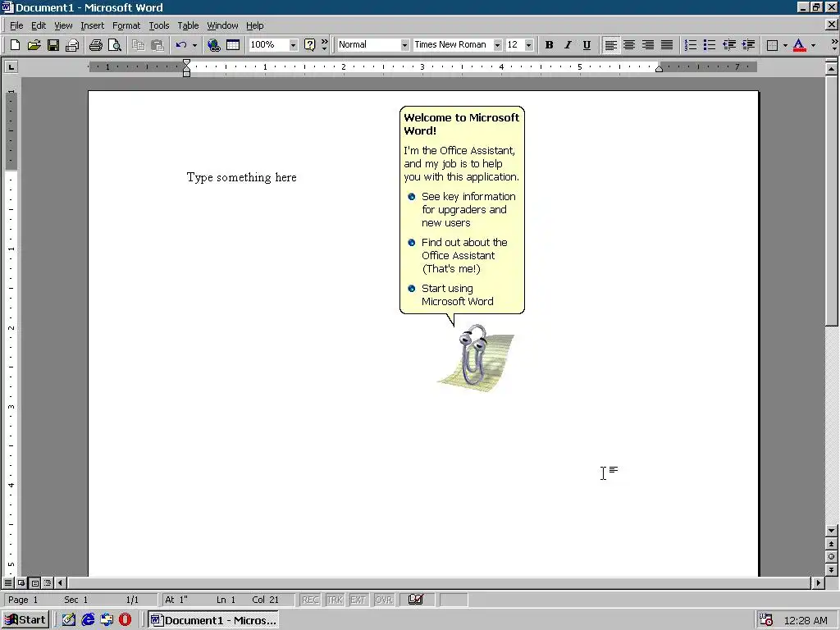The width and height of the screenshot is (840, 630).
Task: Open the Style 'Normal' dropdown
Action: (404, 45)
